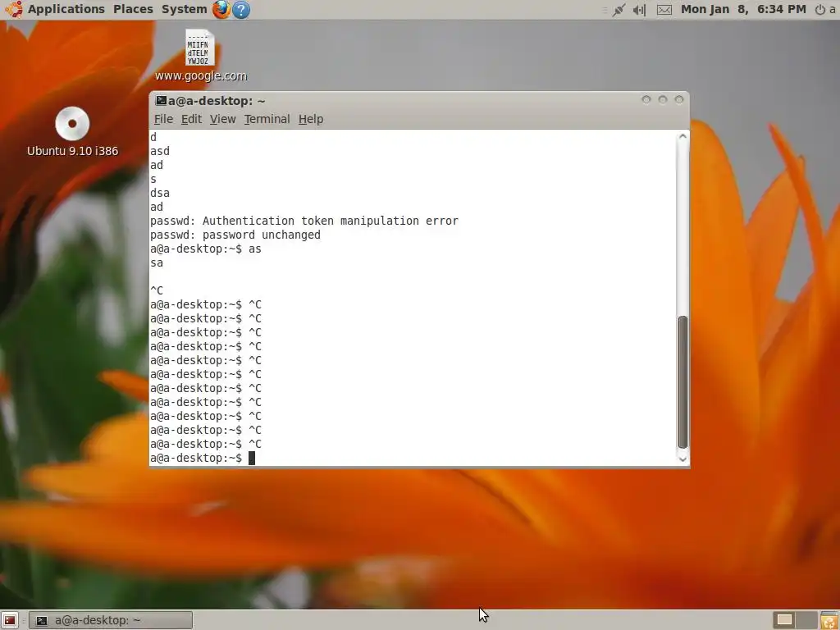Click the power session icon in top panel
The height and width of the screenshot is (630, 840).
point(819,10)
